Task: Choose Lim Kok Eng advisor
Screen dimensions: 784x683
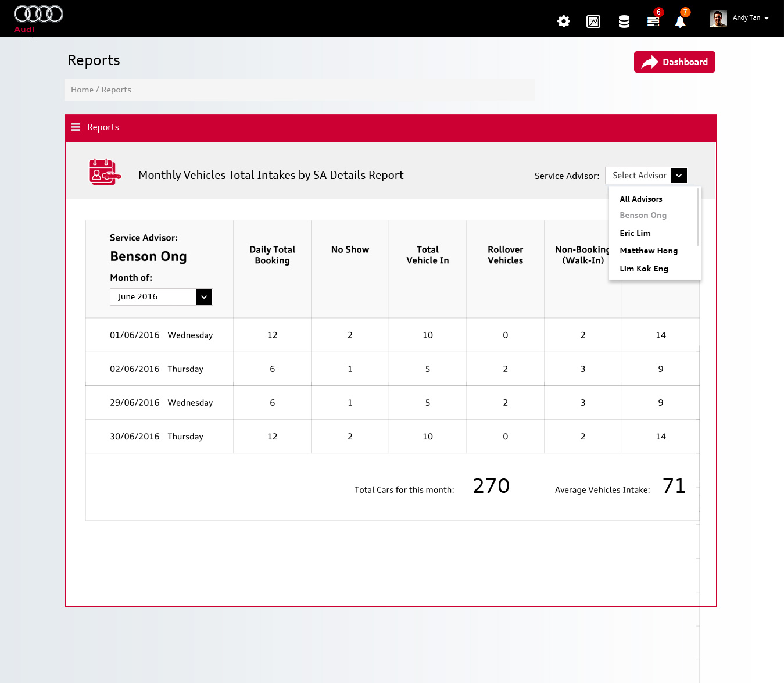Action: tap(644, 269)
